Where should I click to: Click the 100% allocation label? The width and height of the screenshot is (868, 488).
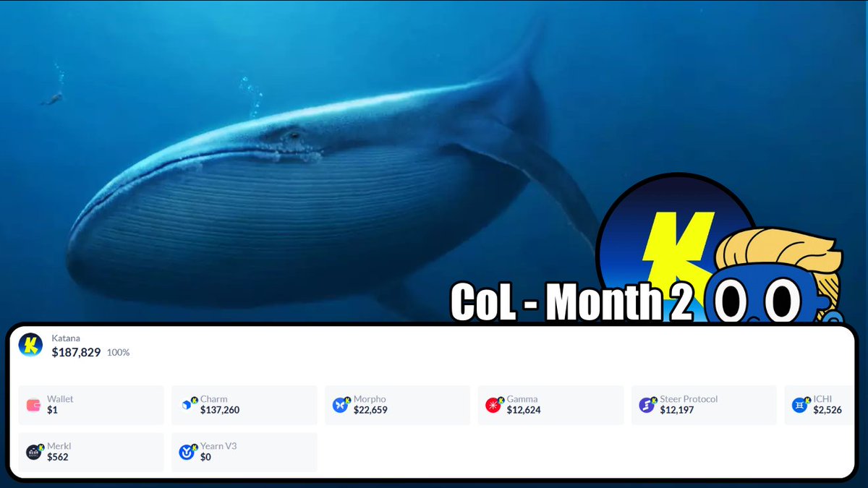pos(119,353)
